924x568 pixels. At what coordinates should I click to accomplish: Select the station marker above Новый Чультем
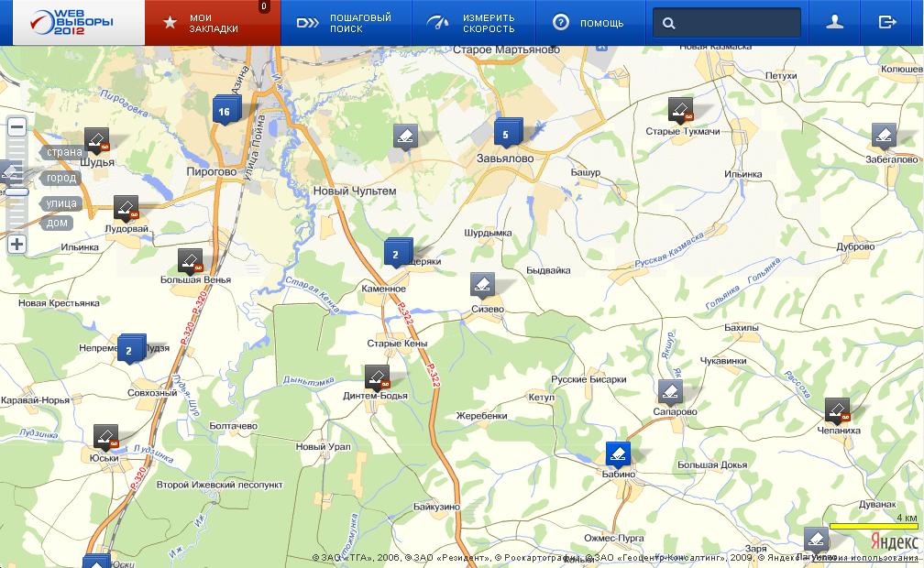(405, 137)
